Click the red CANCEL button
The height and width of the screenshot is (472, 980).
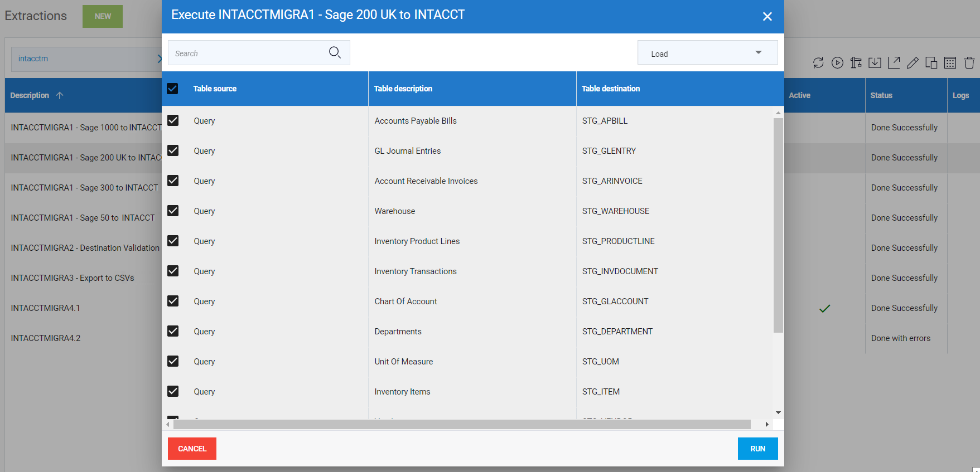pyautogui.click(x=192, y=449)
